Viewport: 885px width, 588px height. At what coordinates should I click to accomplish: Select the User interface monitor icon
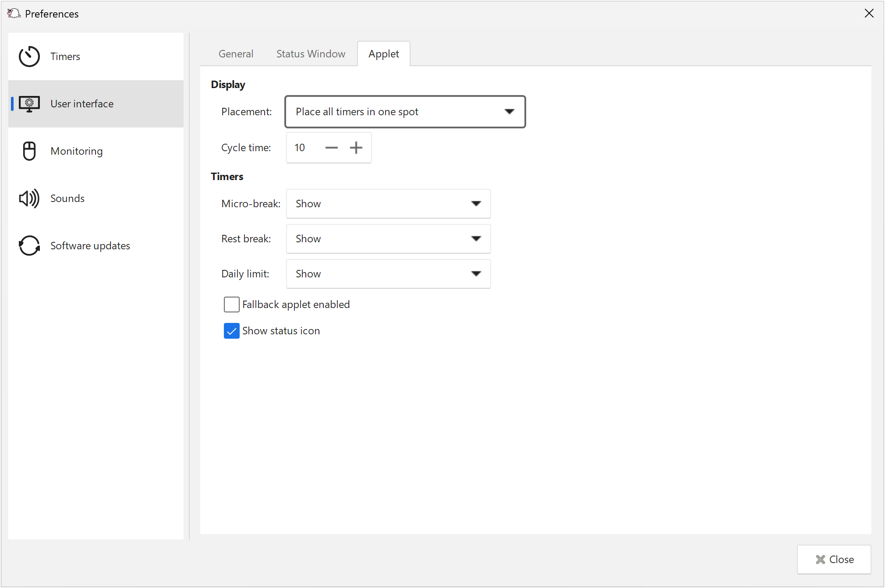pyautogui.click(x=29, y=104)
